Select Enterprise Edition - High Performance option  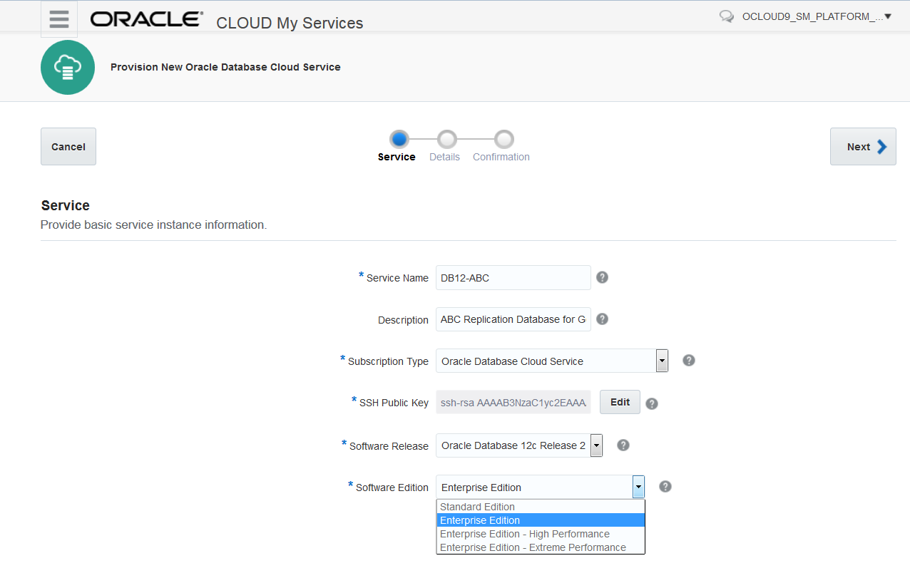click(x=525, y=533)
